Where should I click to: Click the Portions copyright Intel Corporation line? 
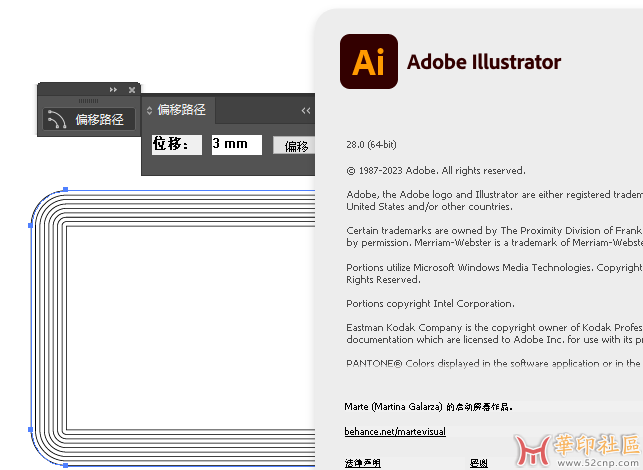coord(430,303)
